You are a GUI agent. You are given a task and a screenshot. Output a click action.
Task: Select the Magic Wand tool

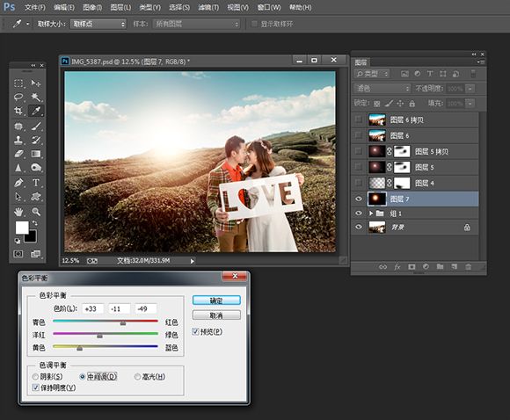pos(36,97)
